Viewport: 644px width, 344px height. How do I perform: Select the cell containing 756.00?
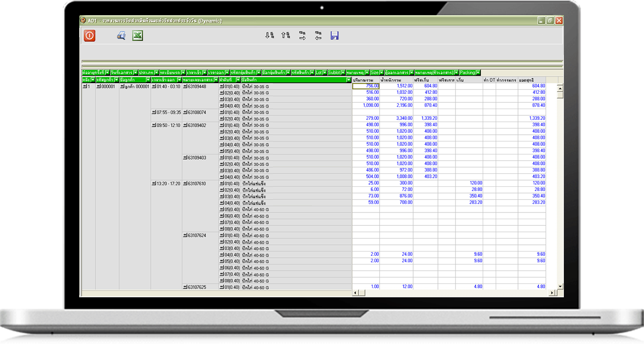(366, 86)
